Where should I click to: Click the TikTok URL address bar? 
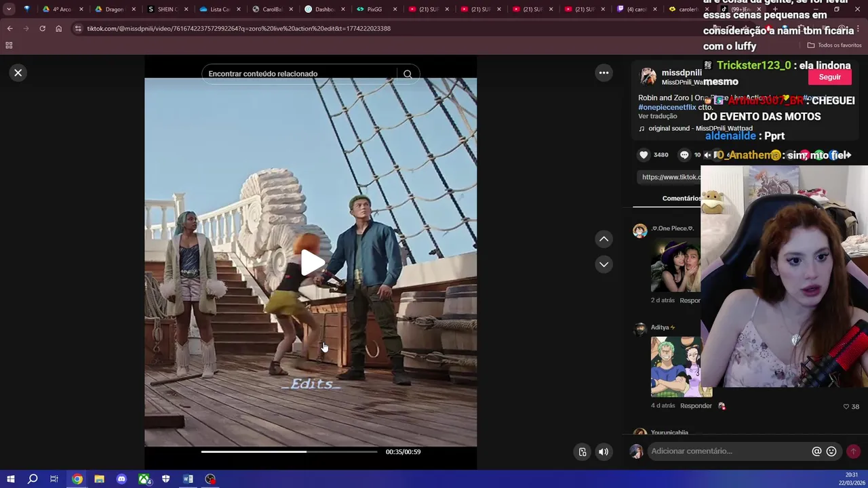pyautogui.click(x=239, y=28)
